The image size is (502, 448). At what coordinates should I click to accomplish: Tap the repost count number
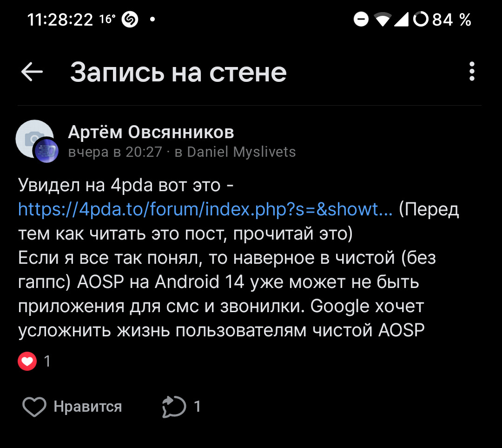coord(197,407)
